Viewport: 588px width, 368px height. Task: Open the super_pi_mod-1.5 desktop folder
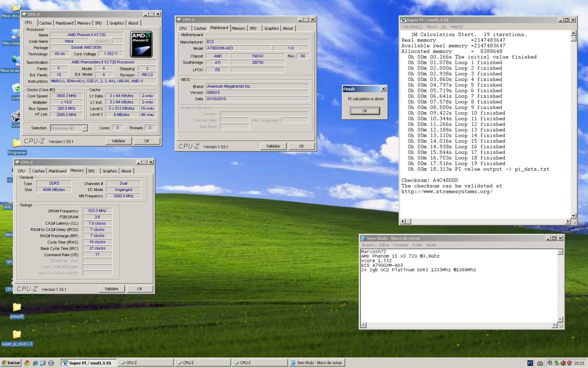tap(17, 338)
